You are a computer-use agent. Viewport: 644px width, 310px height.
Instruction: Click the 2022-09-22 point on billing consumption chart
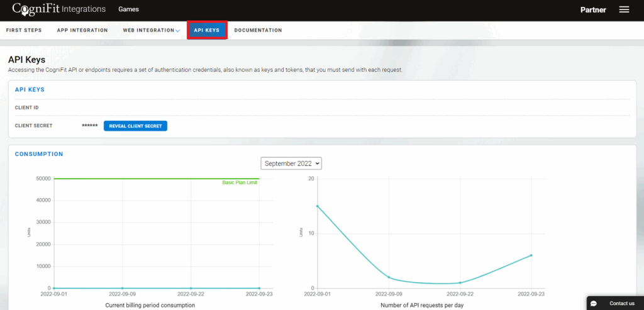click(191, 288)
